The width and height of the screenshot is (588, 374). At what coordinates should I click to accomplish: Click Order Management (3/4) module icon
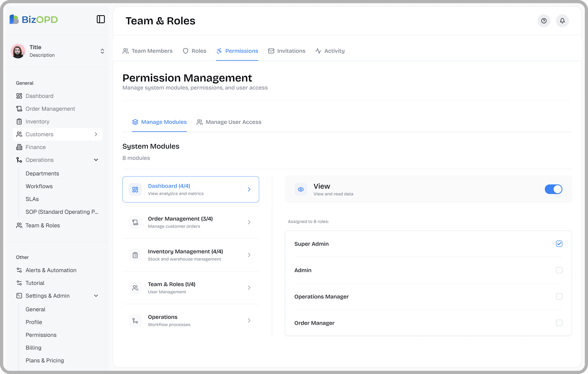(135, 222)
